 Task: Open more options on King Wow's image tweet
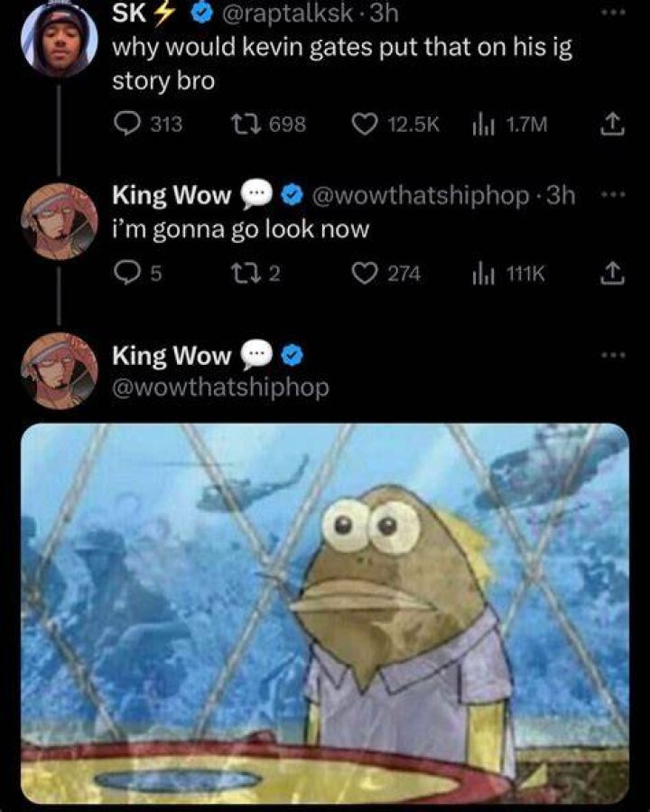coord(613,355)
